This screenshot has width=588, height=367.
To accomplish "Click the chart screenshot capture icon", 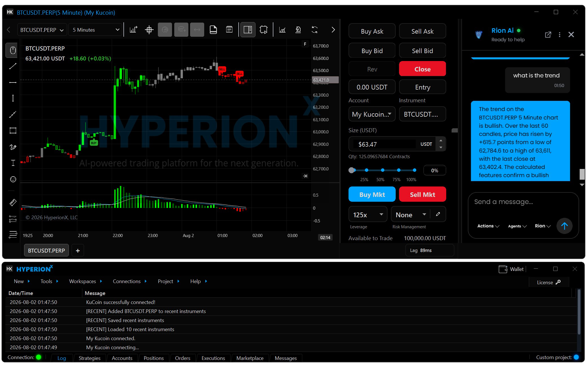I will click(263, 30).
